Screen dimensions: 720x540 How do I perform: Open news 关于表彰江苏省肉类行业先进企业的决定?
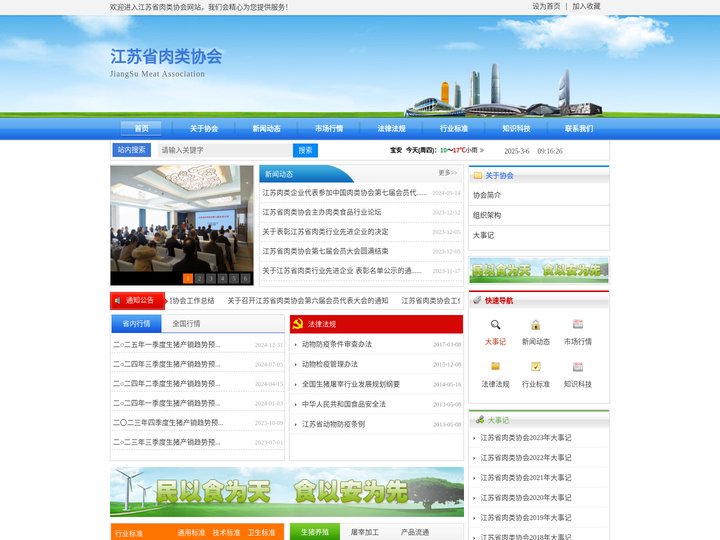(325, 232)
